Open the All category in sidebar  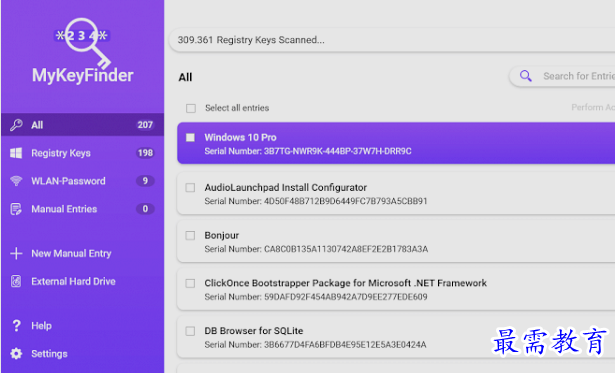pos(83,125)
